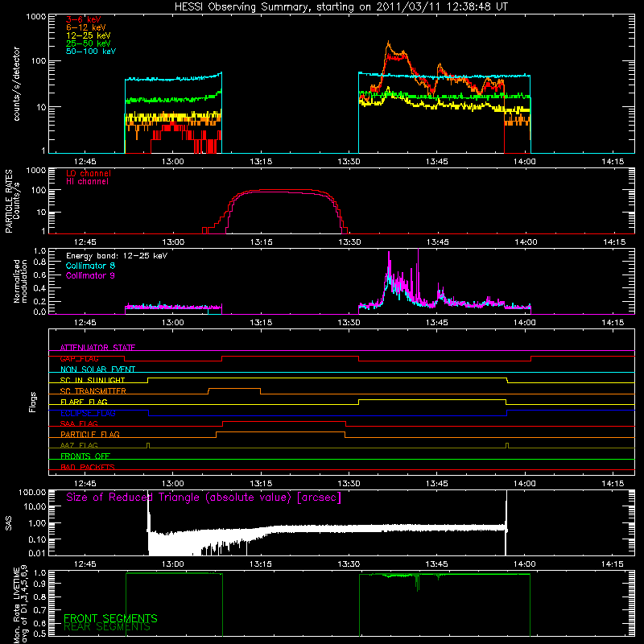
Task: Click the olive AAZ_FLAG label
Action: pos(79,445)
